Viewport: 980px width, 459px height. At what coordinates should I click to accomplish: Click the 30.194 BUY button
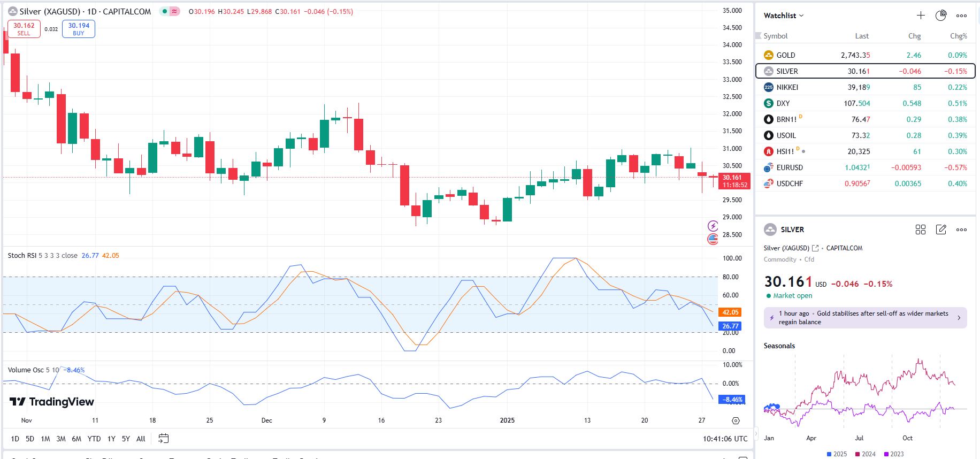[79, 29]
